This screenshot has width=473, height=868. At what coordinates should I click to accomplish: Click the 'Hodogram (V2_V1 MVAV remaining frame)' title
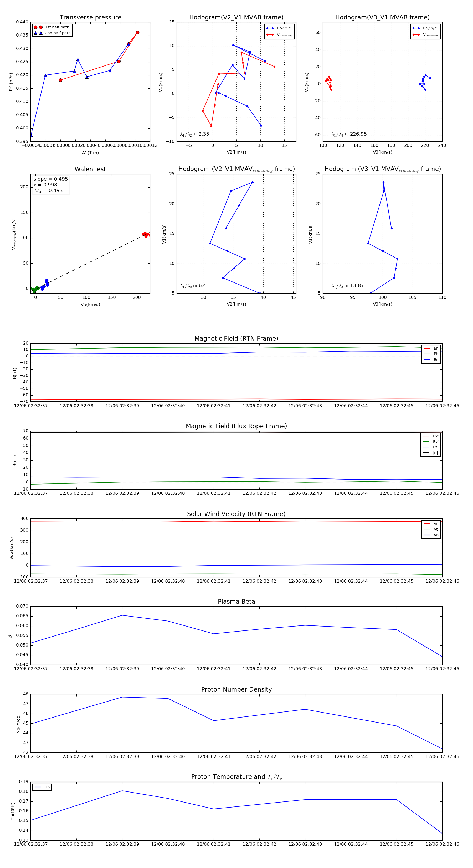point(236,169)
